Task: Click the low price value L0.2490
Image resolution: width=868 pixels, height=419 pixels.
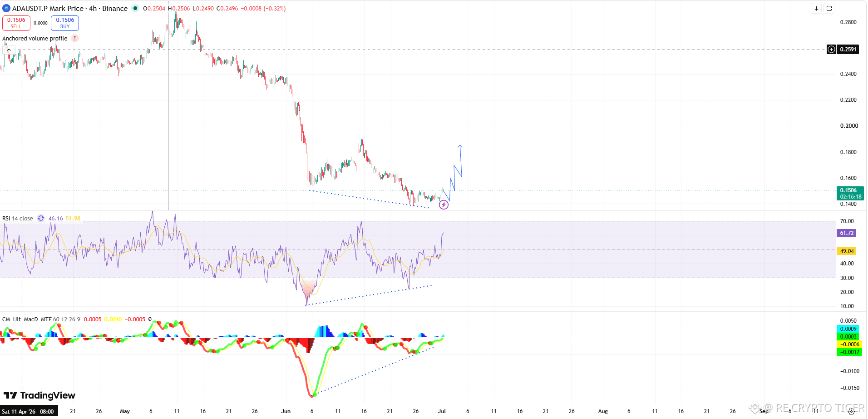Action: pyautogui.click(x=203, y=9)
